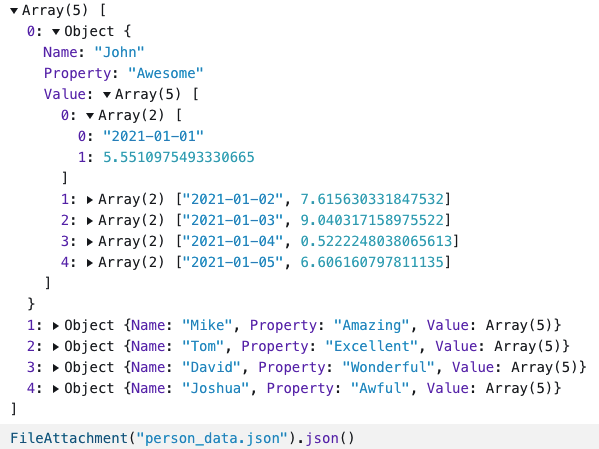Expand the Array(2) row containing 2021-01-03
Image resolution: width=599 pixels, height=449 pixels.
pos(90,220)
